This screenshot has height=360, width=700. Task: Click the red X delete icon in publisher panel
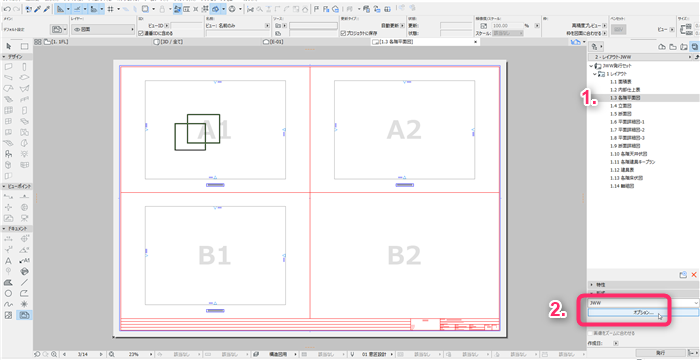(x=694, y=275)
